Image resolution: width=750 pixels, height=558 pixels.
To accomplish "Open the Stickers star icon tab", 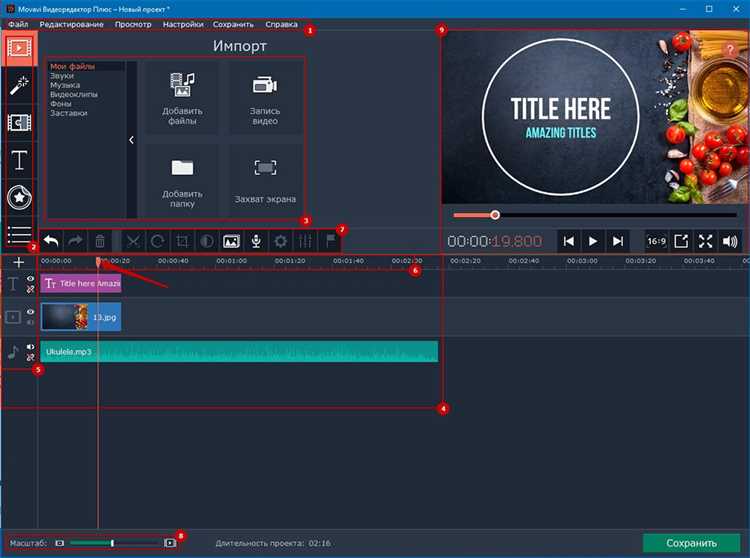I will [20, 197].
